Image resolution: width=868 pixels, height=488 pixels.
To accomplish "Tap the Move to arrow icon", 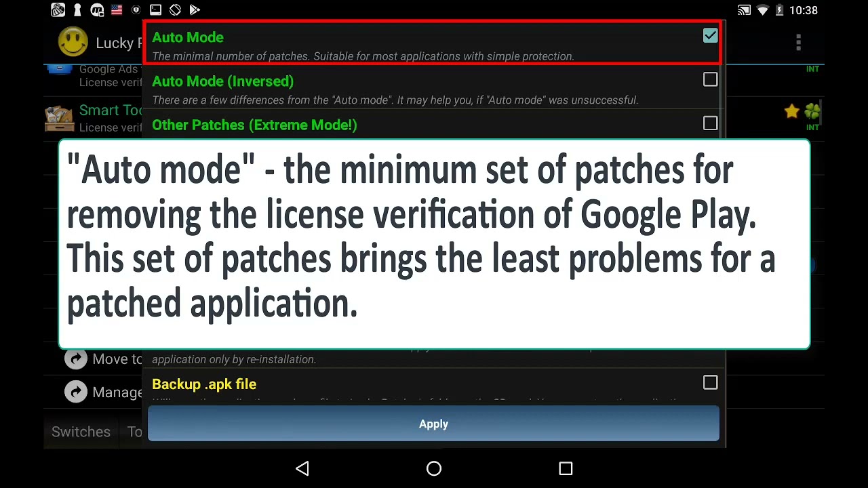I will (x=76, y=359).
